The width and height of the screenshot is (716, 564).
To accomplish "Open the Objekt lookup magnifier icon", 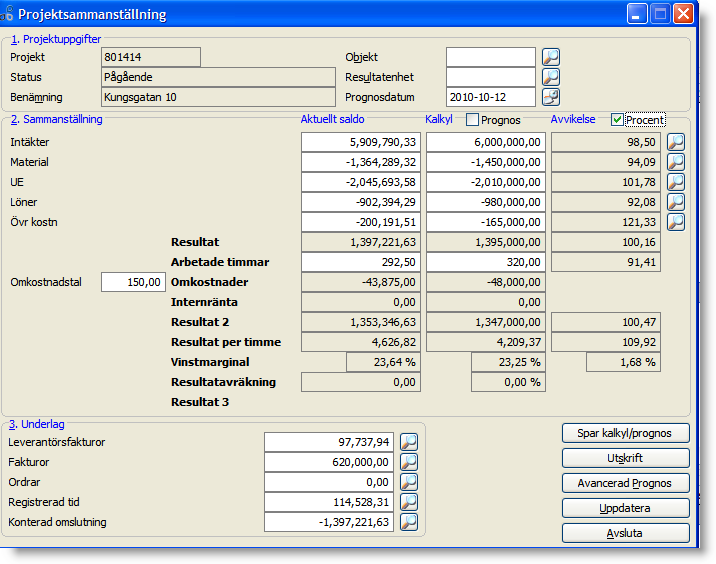I will [551, 57].
